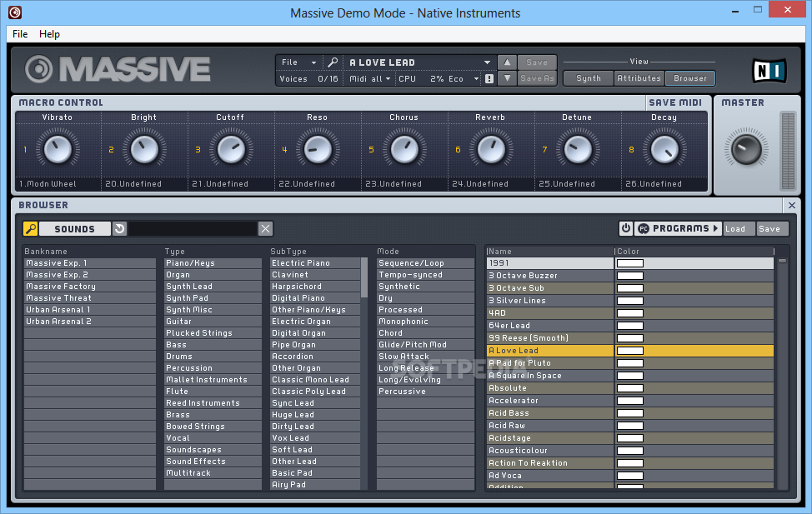Click the 1.Modn Wheel assignment label
The width and height of the screenshot is (812, 514).
click(x=48, y=184)
